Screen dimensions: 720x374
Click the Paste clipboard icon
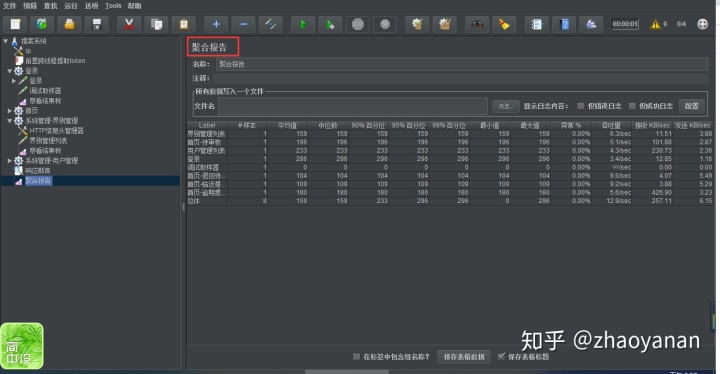click(x=184, y=24)
